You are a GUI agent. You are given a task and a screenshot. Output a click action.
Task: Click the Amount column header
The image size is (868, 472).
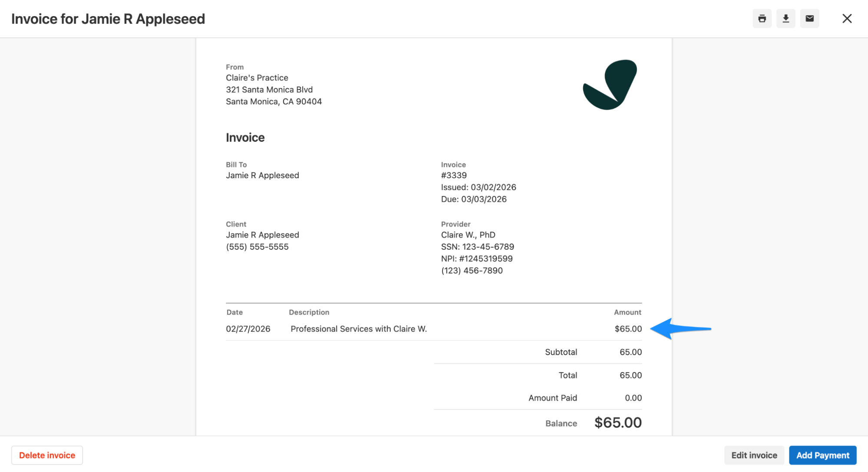click(627, 312)
